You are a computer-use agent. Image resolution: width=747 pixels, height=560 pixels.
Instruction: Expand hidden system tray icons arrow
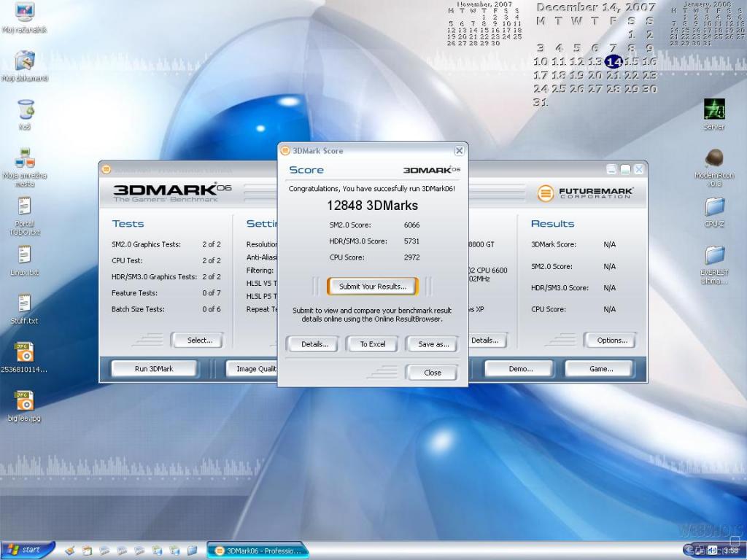(689, 551)
